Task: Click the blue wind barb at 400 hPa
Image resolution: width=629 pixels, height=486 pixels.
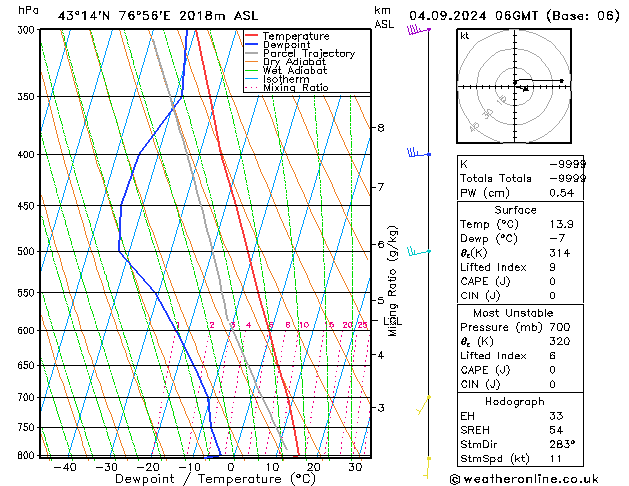Action: (x=417, y=153)
